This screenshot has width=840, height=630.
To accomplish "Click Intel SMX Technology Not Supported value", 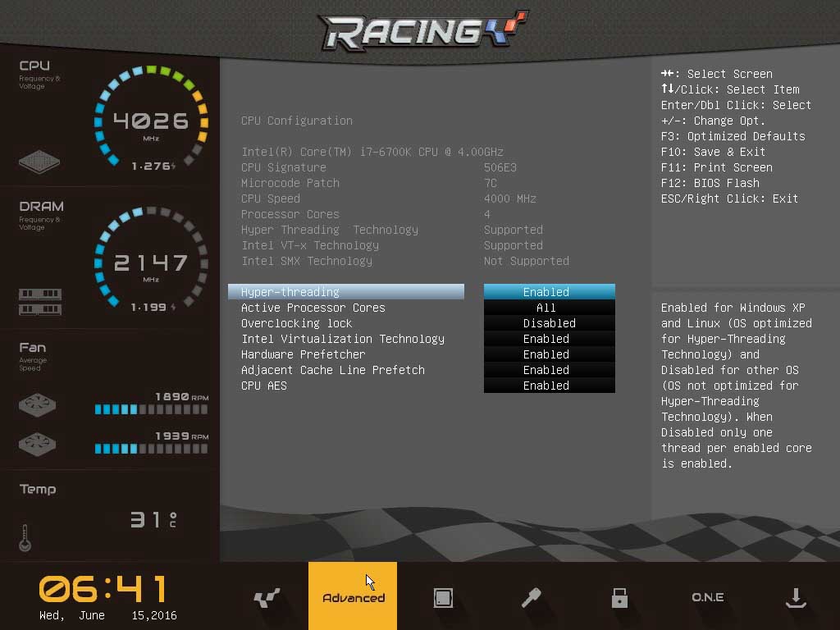I will tap(527, 261).
